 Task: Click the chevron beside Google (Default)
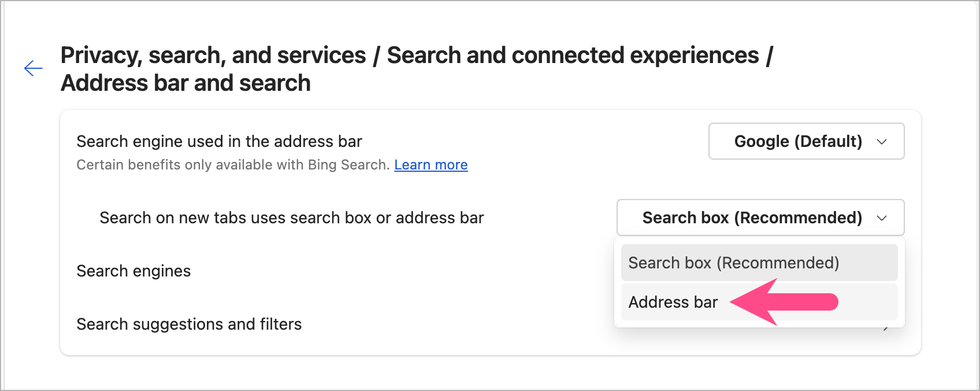point(882,142)
